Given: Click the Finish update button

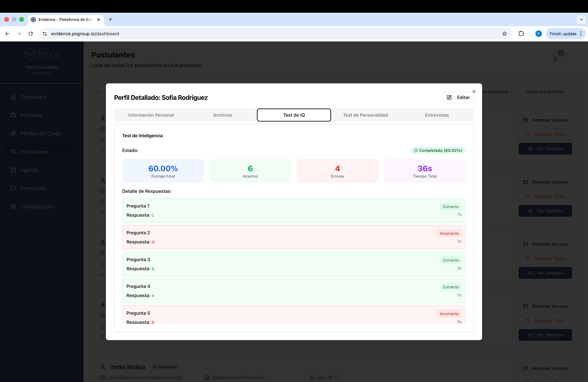Looking at the screenshot, I should (563, 34).
